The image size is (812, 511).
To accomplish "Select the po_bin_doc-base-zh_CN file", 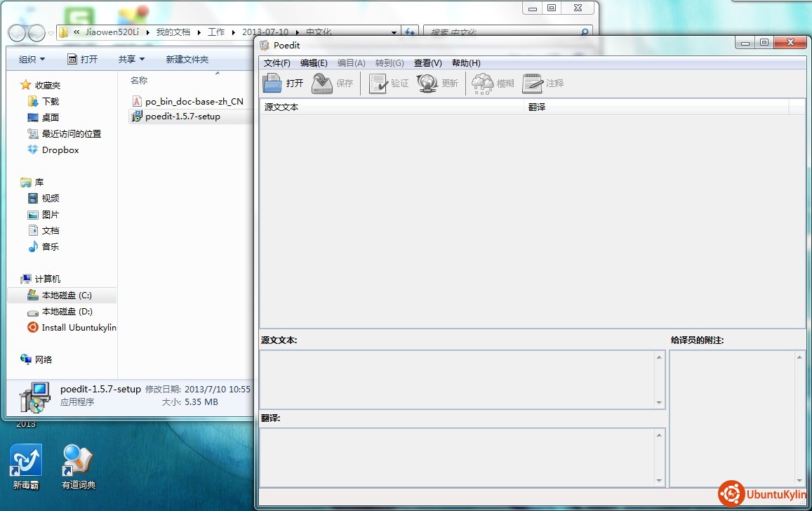I will pos(194,101).
